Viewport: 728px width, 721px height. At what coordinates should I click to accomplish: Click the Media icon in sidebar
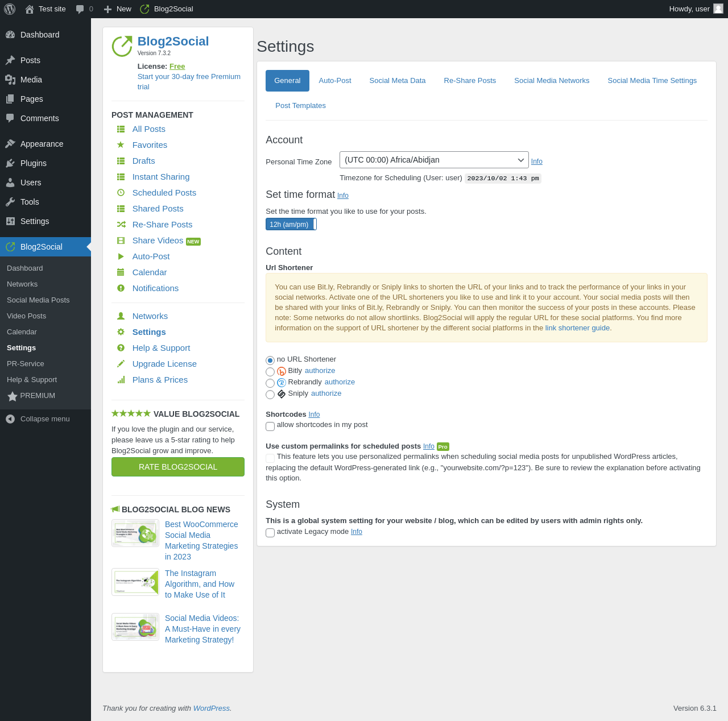[x=10, y=80]
